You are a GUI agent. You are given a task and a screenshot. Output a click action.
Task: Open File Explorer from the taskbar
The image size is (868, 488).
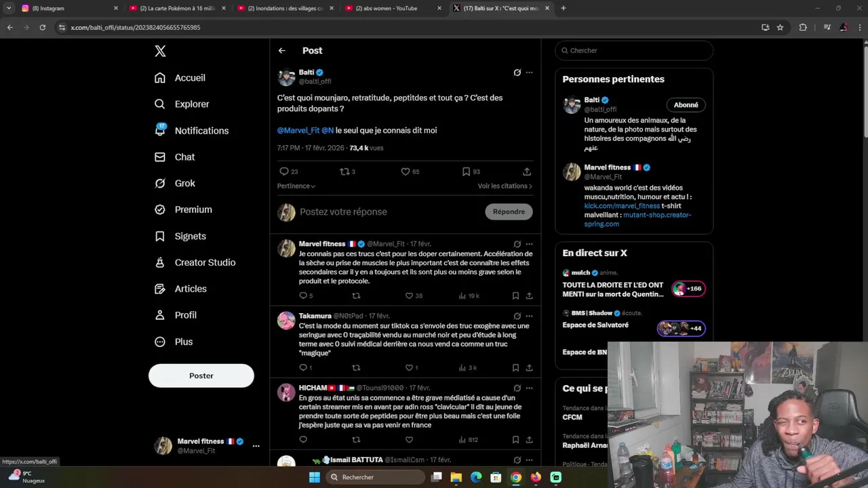click(x=456, y=477)
